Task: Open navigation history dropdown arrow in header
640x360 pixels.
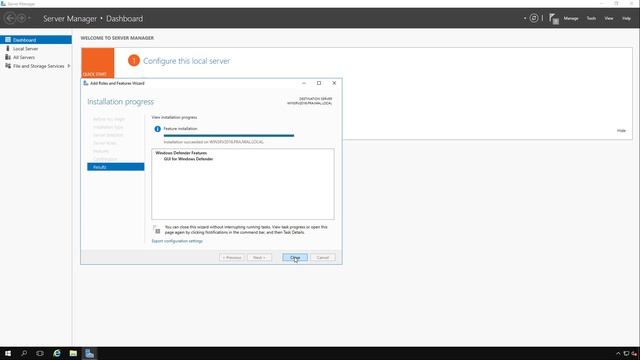Action: [29, 18]
